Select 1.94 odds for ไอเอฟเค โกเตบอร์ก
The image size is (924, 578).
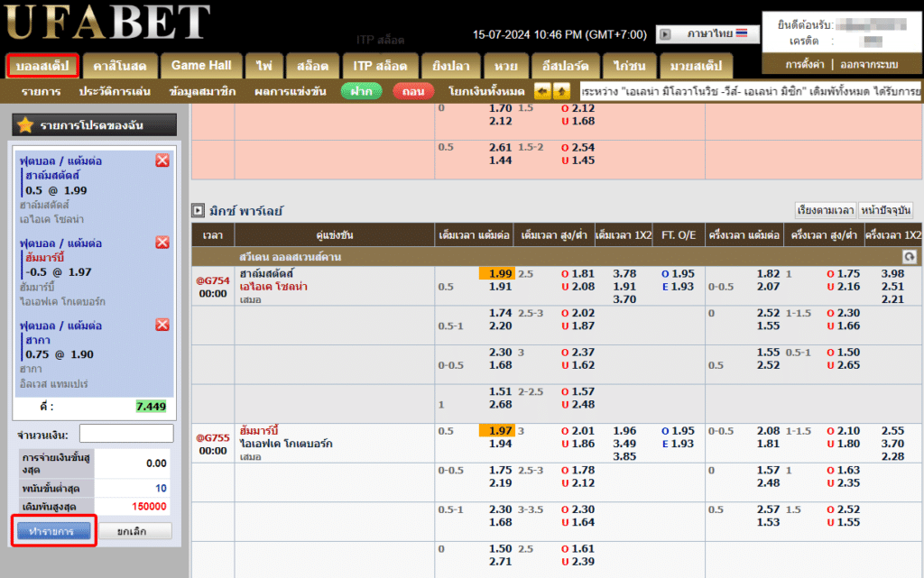click(x=500, y=444)
